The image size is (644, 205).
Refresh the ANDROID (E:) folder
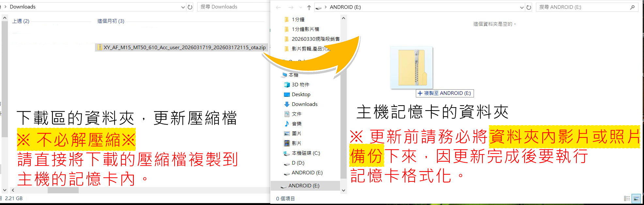click(x=529, y=7)
